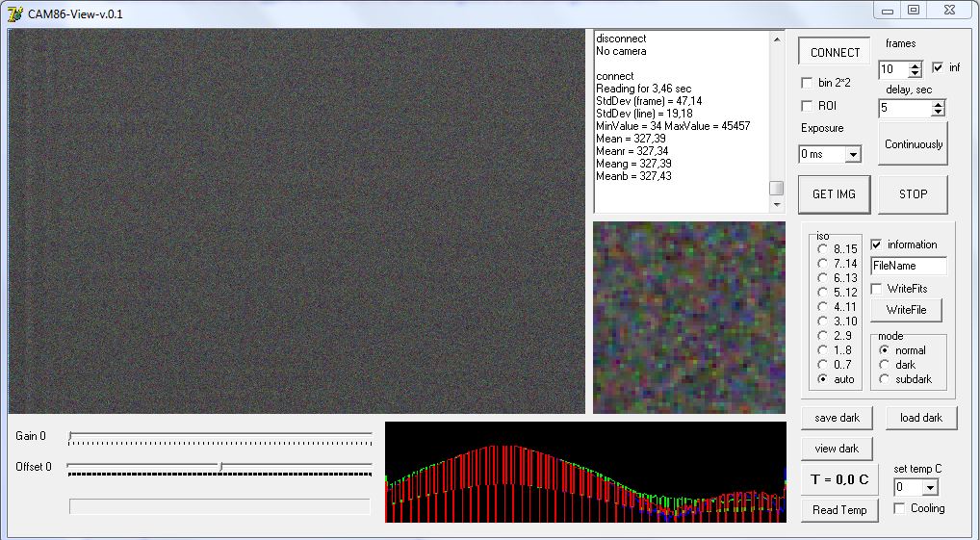Select iso 3..10 radio option
This screenshot has width=980, height=540.
(x=822, y=321)
